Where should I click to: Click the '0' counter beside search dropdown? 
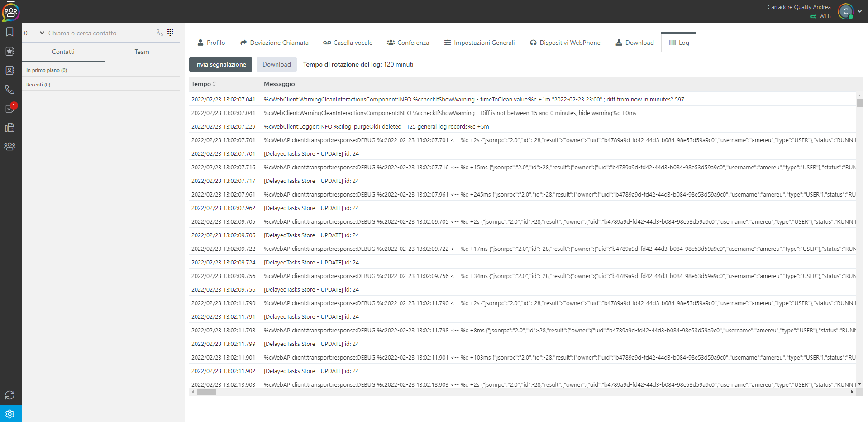[x=26, y=33]
